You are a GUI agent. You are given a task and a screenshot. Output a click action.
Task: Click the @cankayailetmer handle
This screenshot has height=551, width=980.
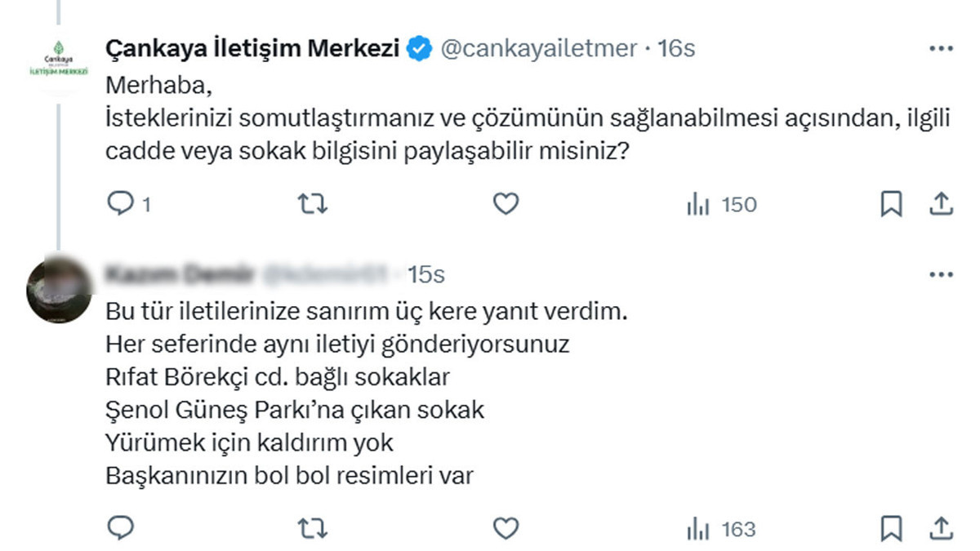point(539,49)
